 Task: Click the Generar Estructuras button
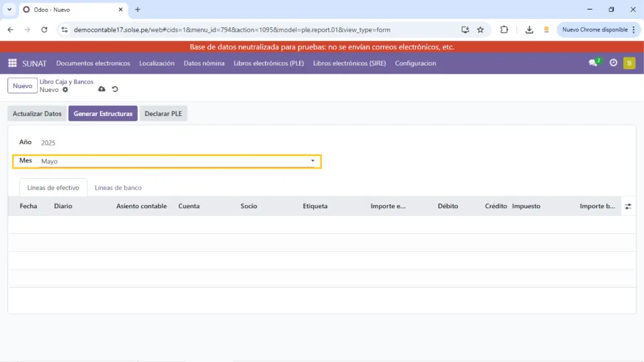coord(103,113)
